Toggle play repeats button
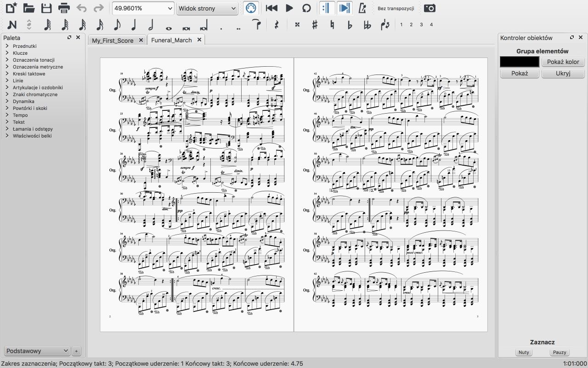 click(327, 8)
